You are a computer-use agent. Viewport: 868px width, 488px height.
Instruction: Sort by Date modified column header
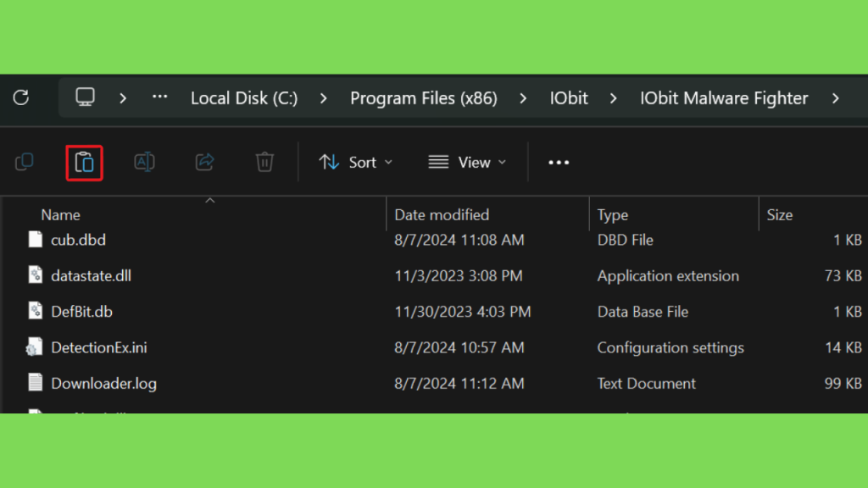[x=442, y=214]
